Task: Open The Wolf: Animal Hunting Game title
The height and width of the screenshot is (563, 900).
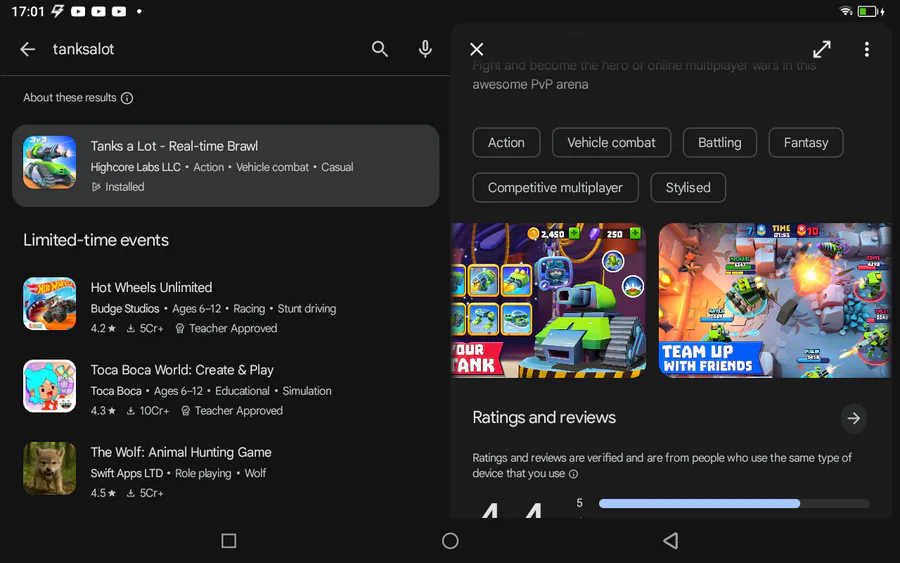Action: (x=181, y=452)
